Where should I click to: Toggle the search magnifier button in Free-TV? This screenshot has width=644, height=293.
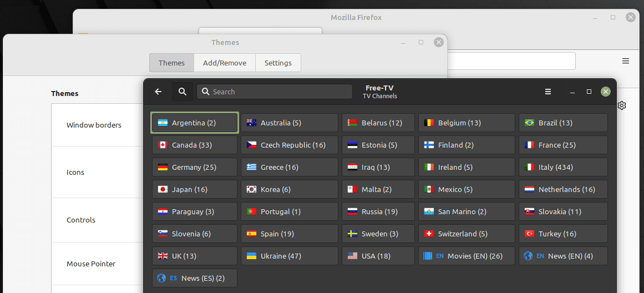(182, 92)
